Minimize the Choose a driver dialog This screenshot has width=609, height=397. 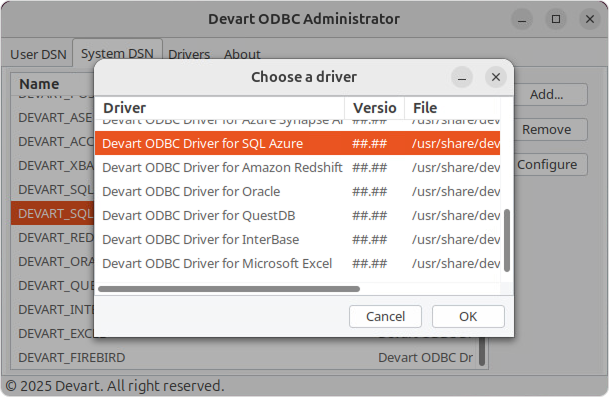coord(462,77)
